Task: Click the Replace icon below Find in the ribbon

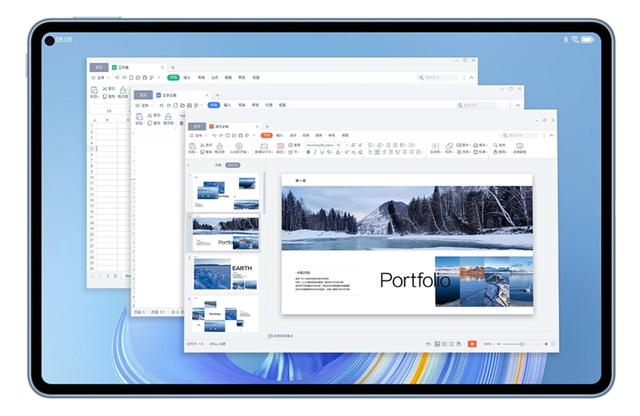Action: [x=496, y=152]
